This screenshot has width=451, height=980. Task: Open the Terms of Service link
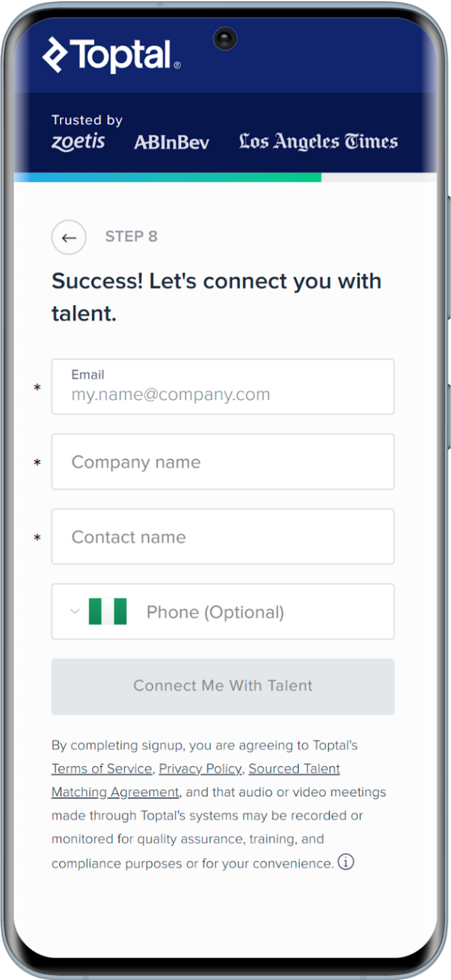click(101, 768)
